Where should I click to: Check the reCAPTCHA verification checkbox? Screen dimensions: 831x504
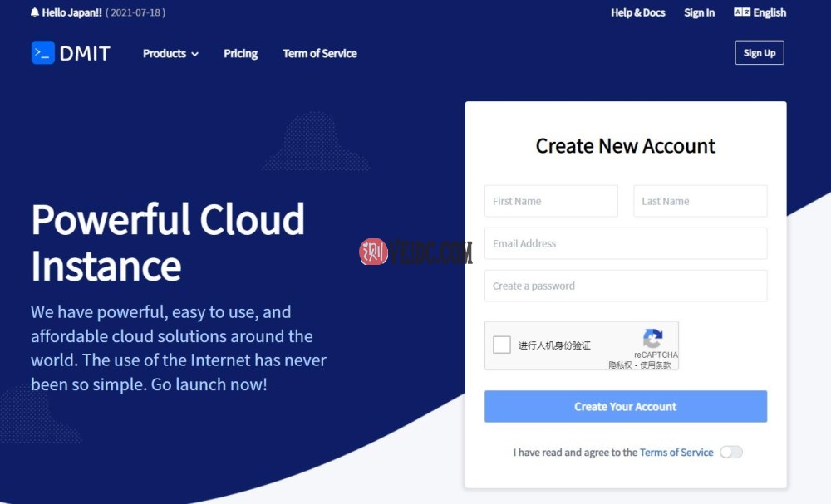coord(502,345)
